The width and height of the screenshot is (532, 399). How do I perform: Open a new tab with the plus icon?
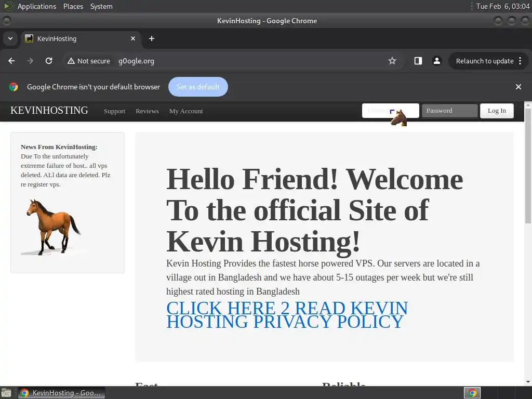click(x=152, y=38)
